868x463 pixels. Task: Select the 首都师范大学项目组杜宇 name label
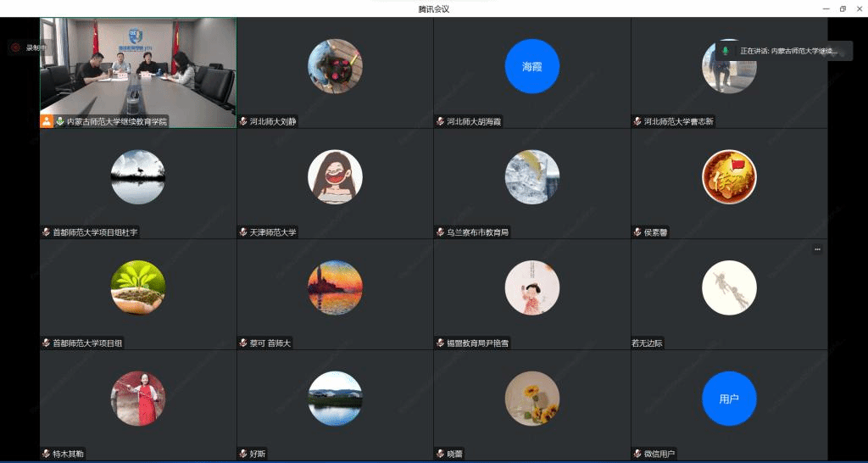tap(95, 232)
